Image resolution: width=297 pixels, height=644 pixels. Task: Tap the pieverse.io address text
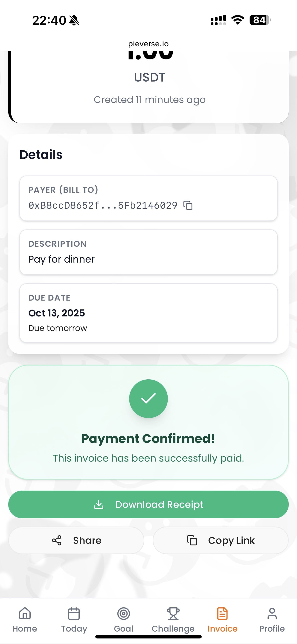click(148, 44)
